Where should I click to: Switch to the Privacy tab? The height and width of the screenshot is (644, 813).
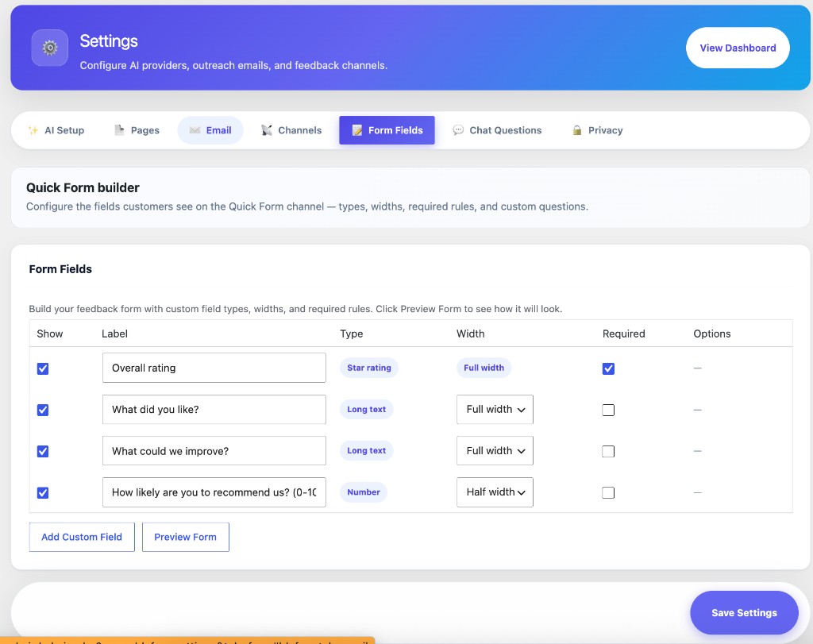(597, 130)
